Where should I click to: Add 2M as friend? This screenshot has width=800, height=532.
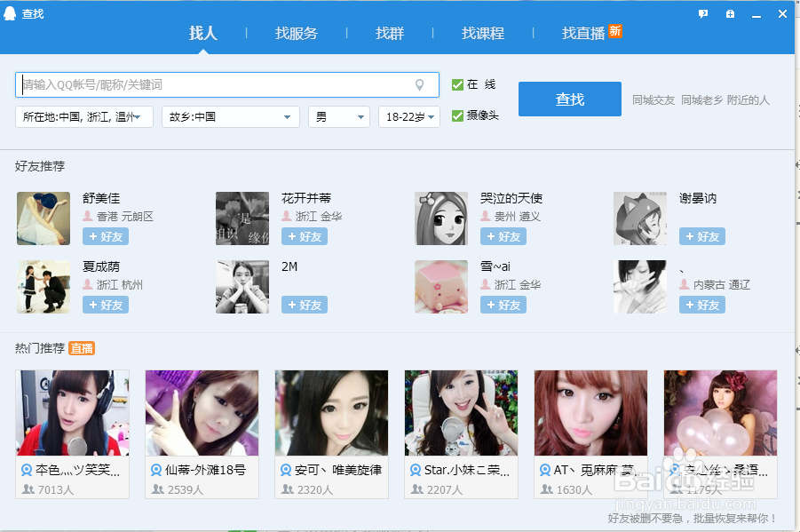[305, 305]
